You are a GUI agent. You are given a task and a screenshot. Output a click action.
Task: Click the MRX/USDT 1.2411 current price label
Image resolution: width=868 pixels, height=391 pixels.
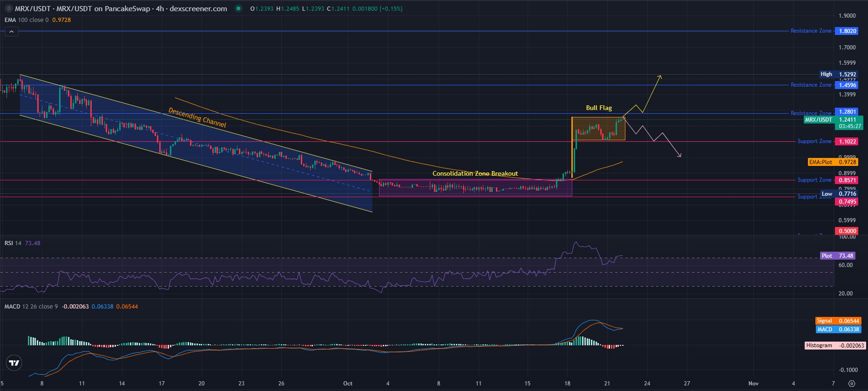click(x=833, y=123)
